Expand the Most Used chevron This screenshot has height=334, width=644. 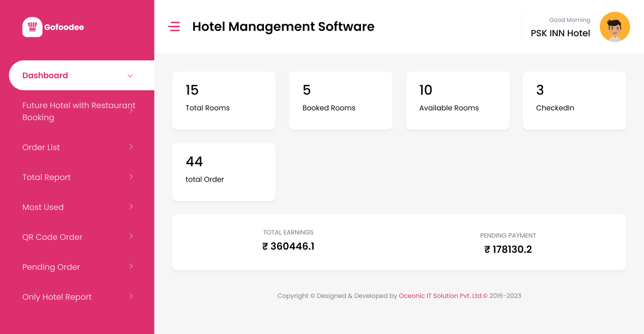coord(131,207)
